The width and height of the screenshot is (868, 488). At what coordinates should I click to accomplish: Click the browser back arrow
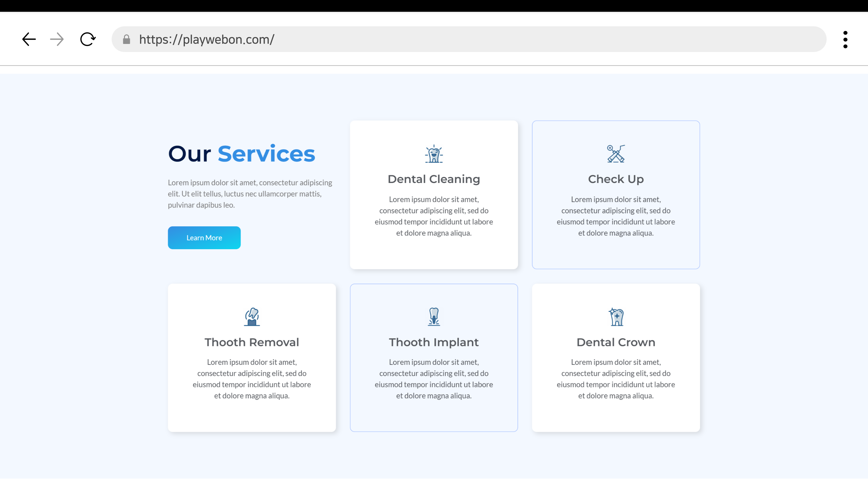[29, 39]
